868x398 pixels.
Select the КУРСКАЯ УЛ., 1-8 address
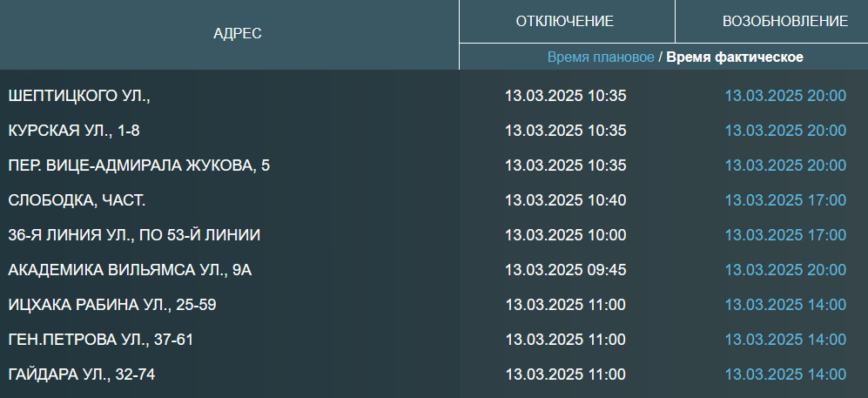[74, 131]
